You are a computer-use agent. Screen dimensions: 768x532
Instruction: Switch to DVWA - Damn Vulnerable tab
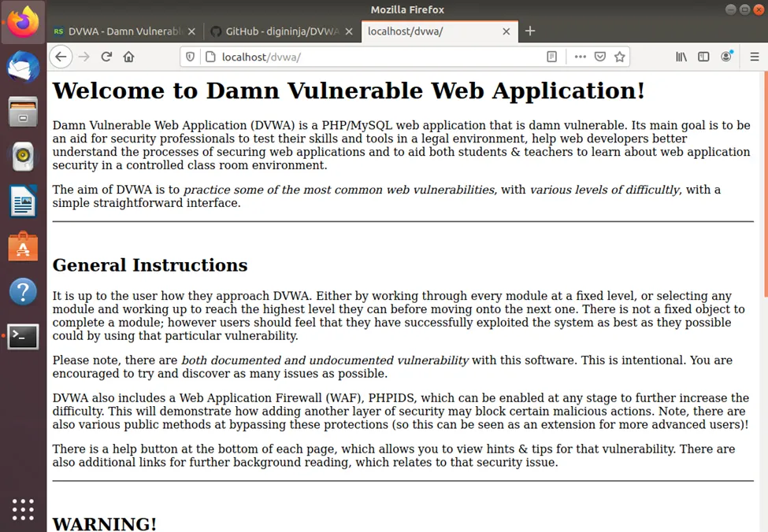124,31
